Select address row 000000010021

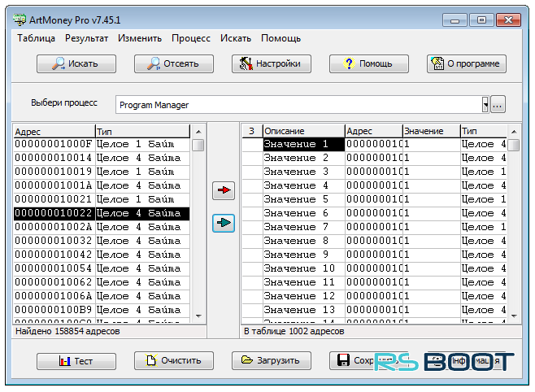pyautogui.click(x=102, y=199)
